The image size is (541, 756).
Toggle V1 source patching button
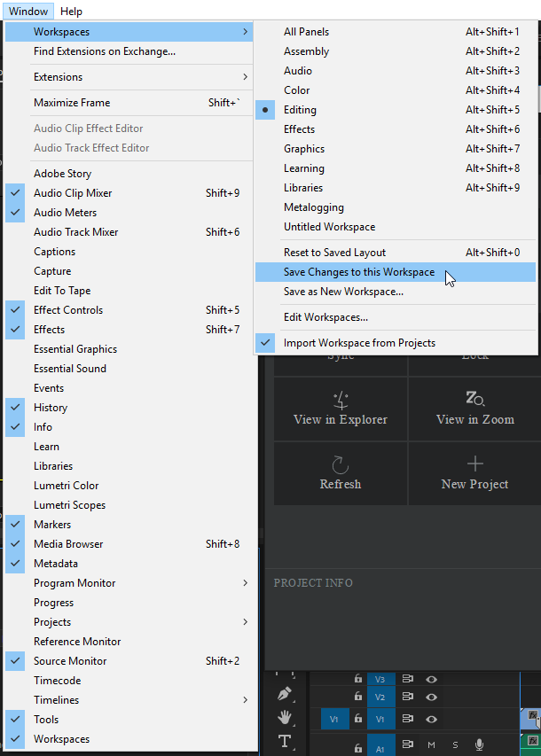click(334, 719)
